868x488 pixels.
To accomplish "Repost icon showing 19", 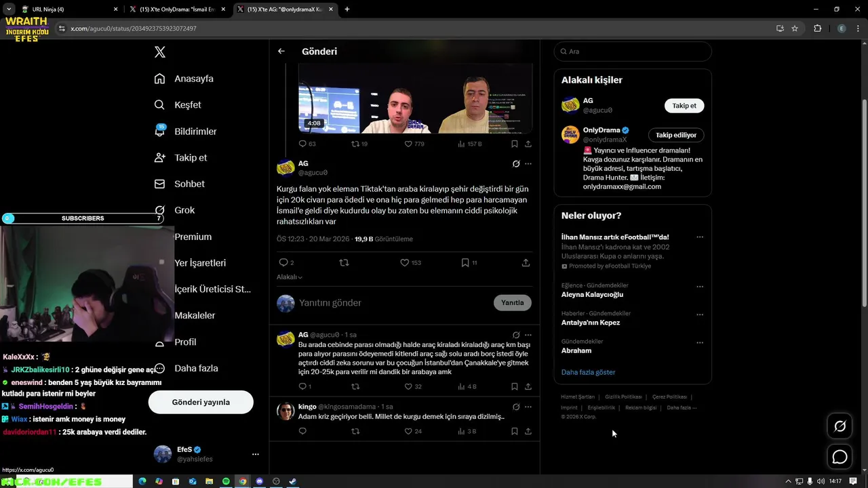I will [355, 144].
